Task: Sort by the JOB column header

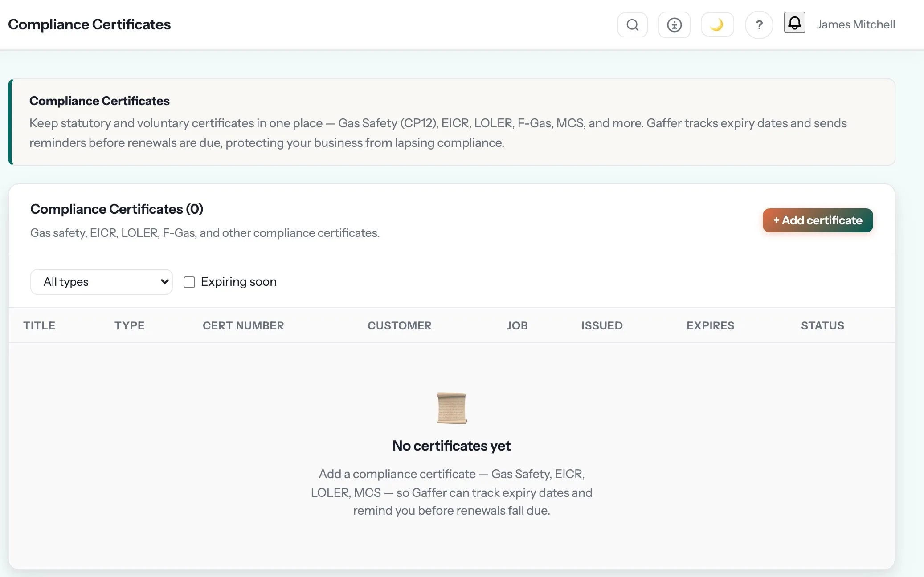Action: 517,325
